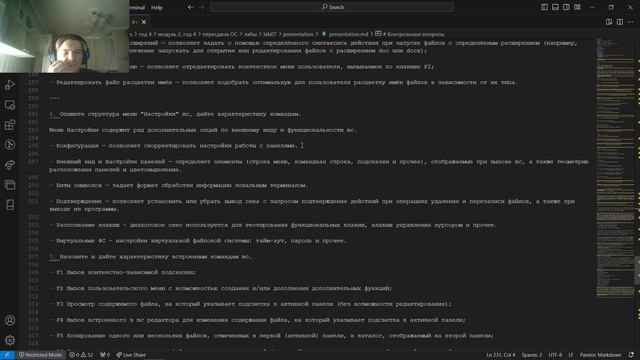Go back with the navigation arrow
Screen dimensions: 640x360
click(190, 7)
